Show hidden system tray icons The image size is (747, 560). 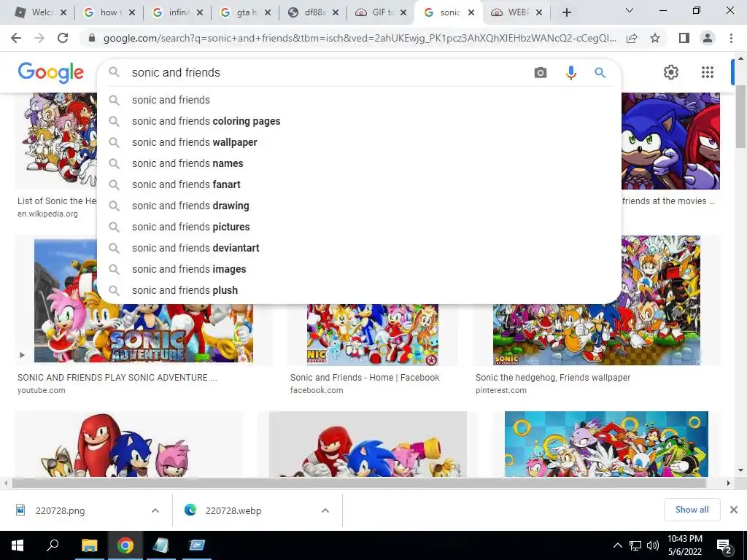pyautogui.click(x=617, y=545)
